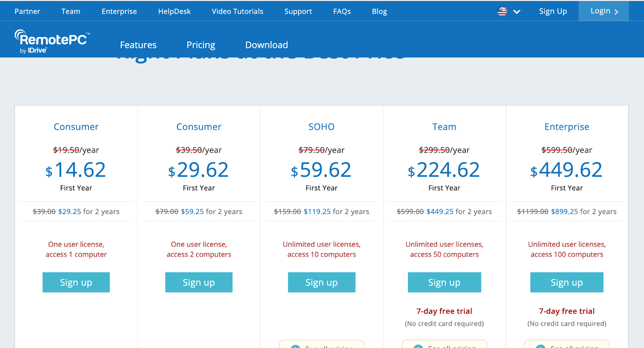
Task: Select the $29.62 price
Action: (x=198, y=170)
